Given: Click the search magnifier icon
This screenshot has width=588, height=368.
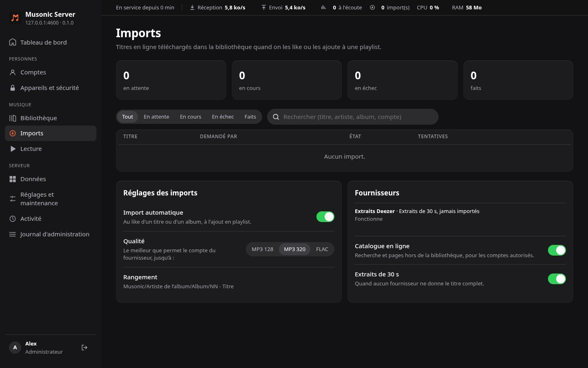Looking at the screenshot, I should (x=276, y=117).
